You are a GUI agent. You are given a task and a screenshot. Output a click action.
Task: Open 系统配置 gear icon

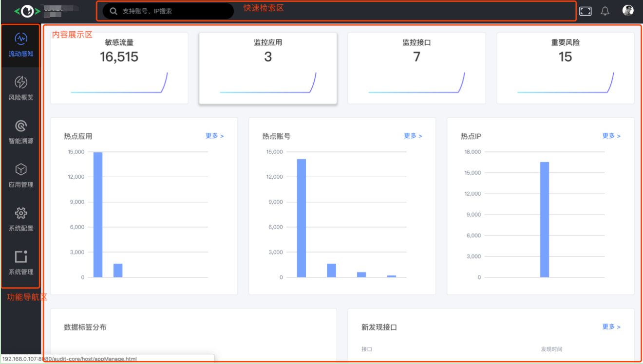[x=21, y=213]
